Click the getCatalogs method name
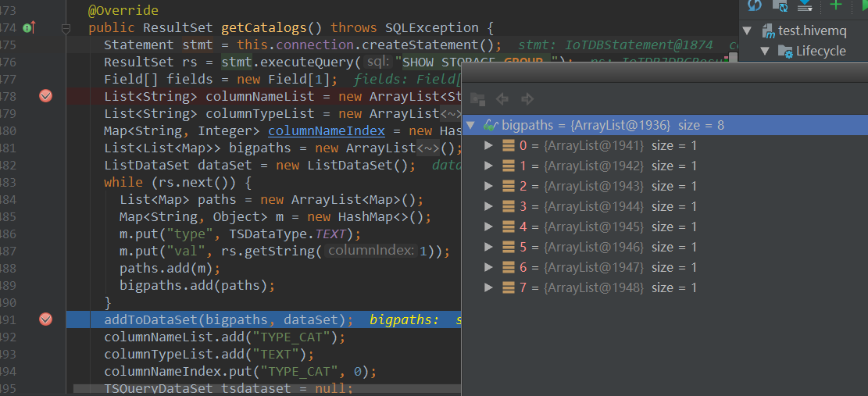Screen dimensions: 868x396 coord(263,28)
